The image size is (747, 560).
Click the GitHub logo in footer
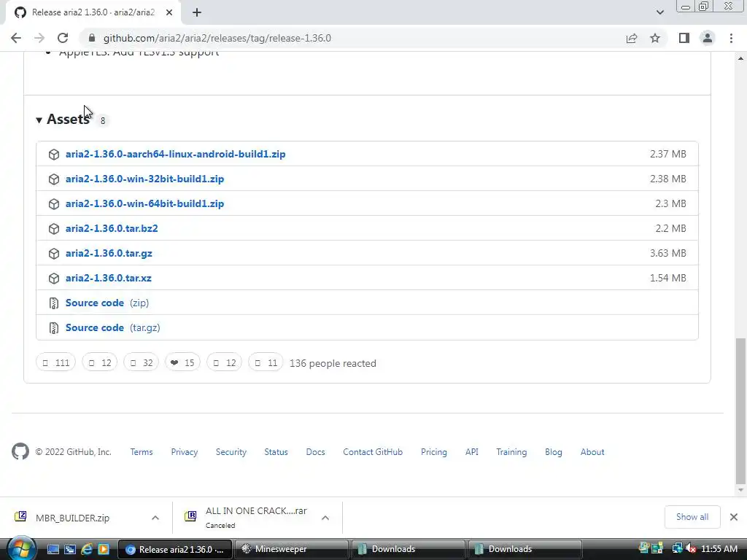20,451
